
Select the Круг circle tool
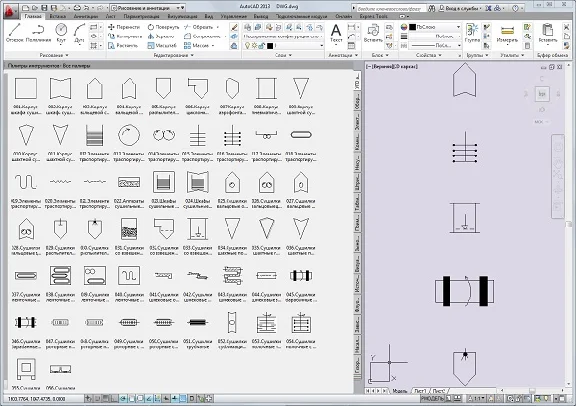[61, 33]
